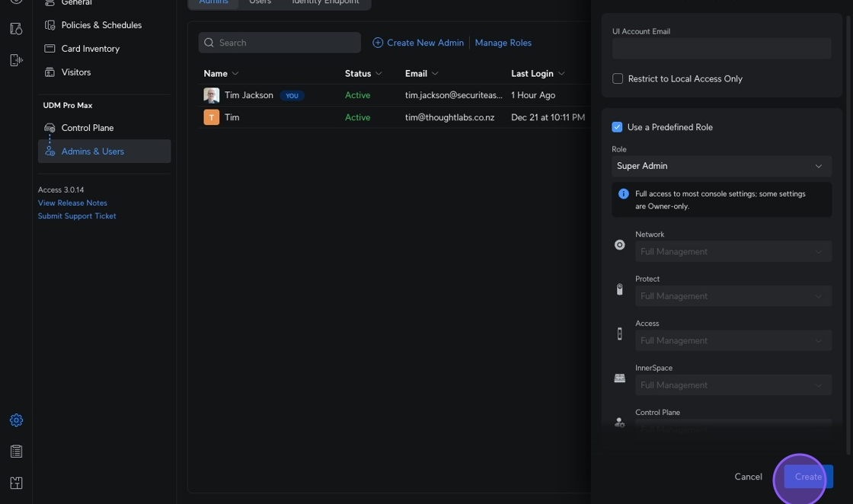Go to Card Inventory section
The width and height of the screenshot is (853, 504).
click(90, 49)
